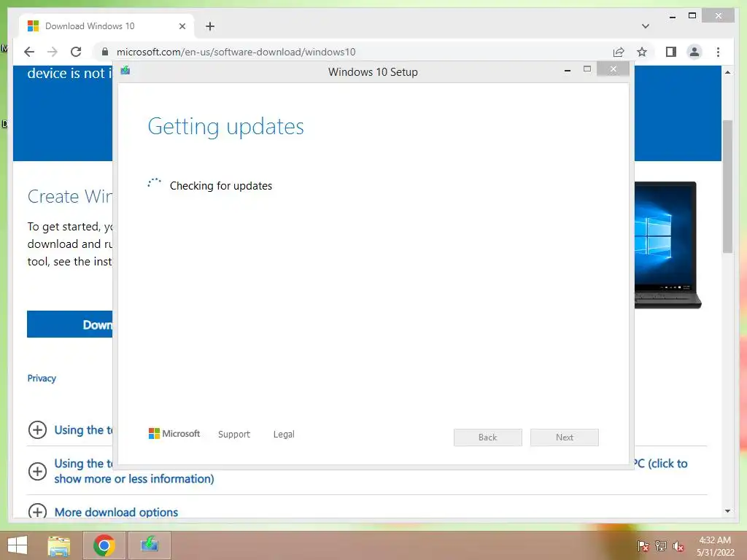Expand first 'Using the tool' section
The image size is (747, 560).
pyautogui.click(x=37, y=429)
